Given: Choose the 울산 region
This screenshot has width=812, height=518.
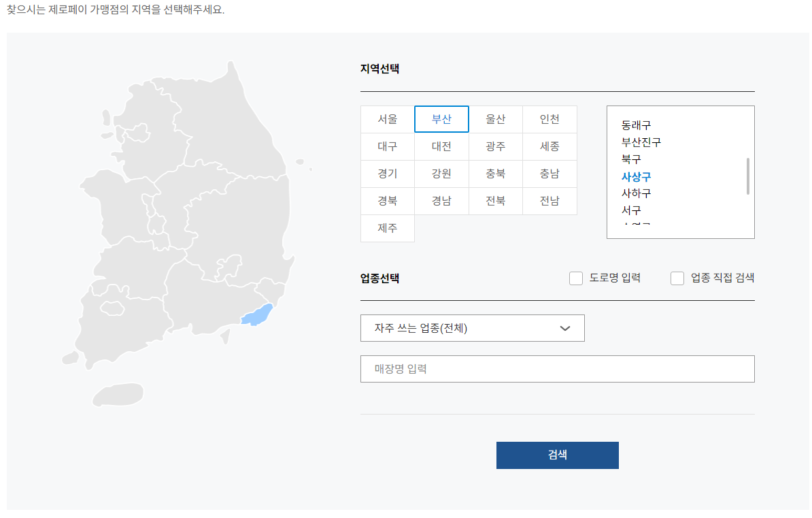Looking at the screenshot, I should click(x=496, y=119).
